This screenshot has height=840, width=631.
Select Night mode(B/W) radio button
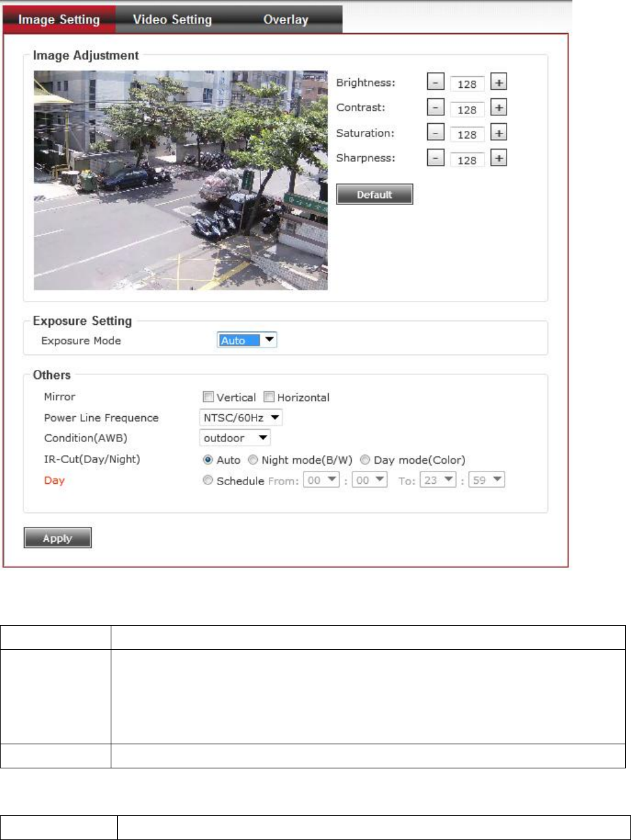coord(253,460)
